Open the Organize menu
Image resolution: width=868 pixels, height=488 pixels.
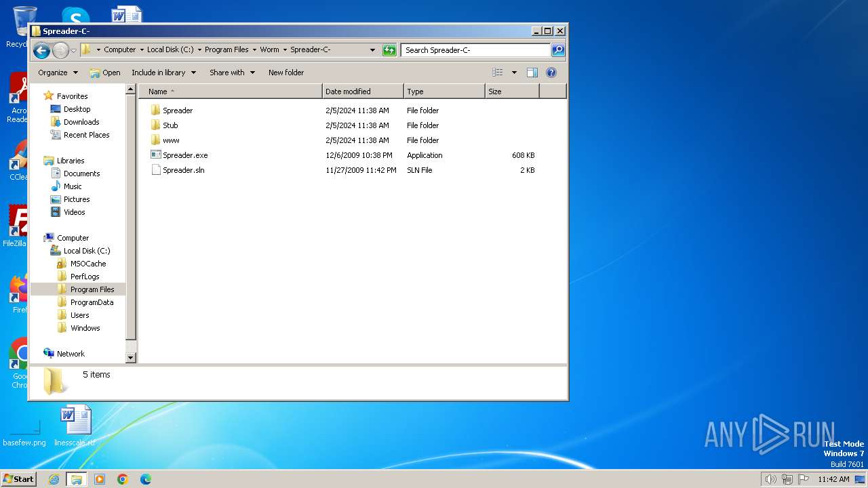58,73
